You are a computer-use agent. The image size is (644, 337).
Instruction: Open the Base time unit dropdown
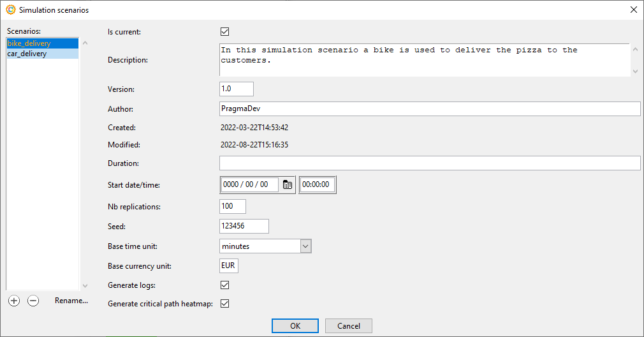[305, 246]
